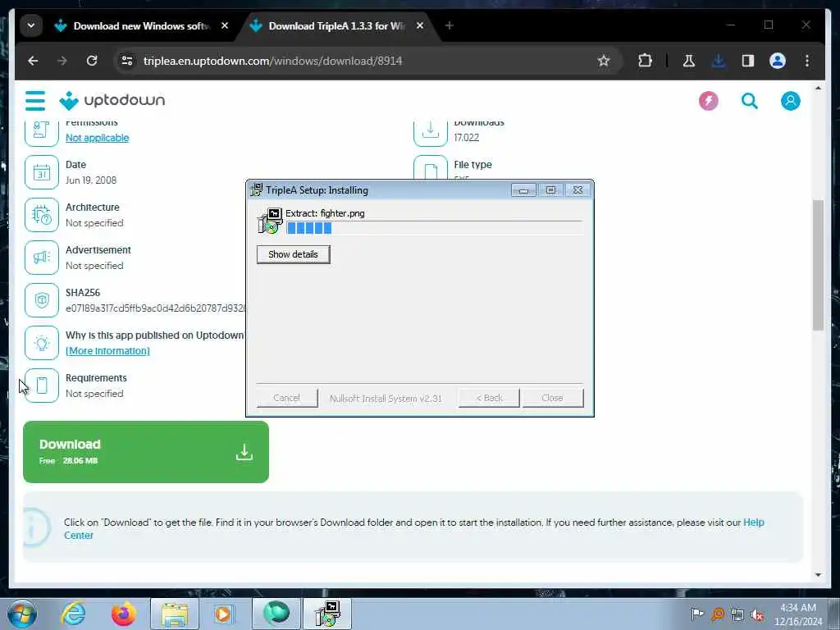Reload the current page

click(92, 61)
